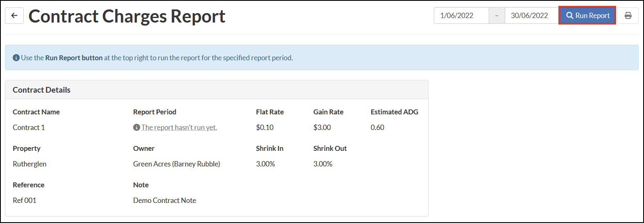Click the Estimated ADG 0.60 value

377,127
